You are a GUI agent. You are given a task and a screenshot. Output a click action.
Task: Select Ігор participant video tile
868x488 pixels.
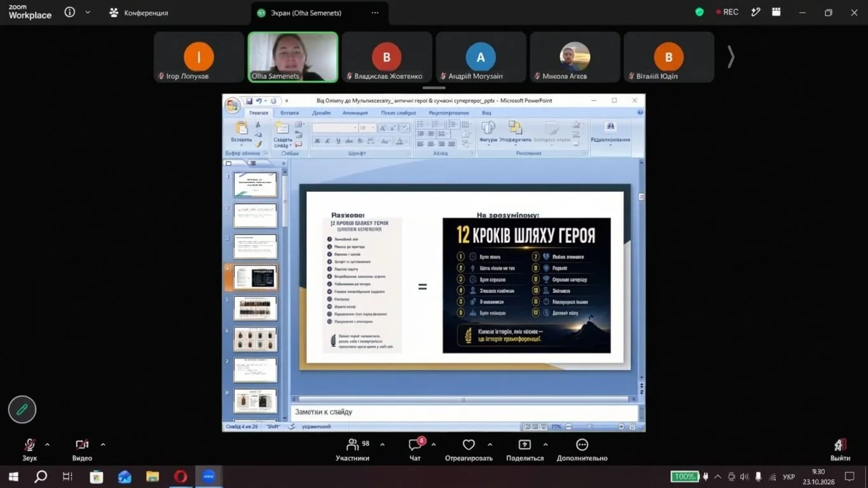point(199,57)
